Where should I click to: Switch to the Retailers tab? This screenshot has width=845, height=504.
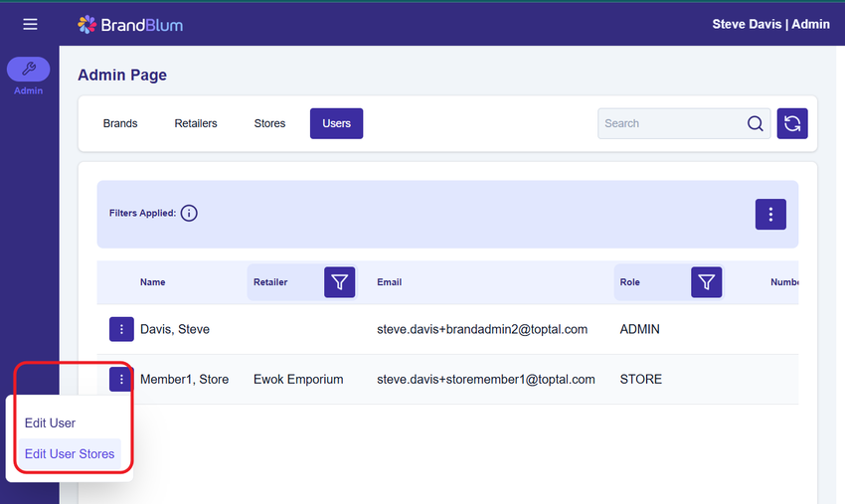click(196, 123)
